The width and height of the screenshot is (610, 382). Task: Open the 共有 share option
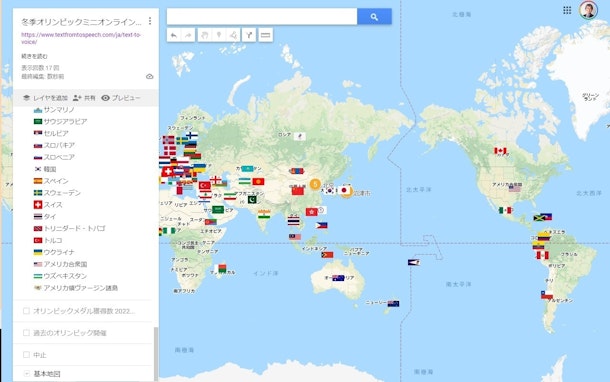tap(84, 98)
